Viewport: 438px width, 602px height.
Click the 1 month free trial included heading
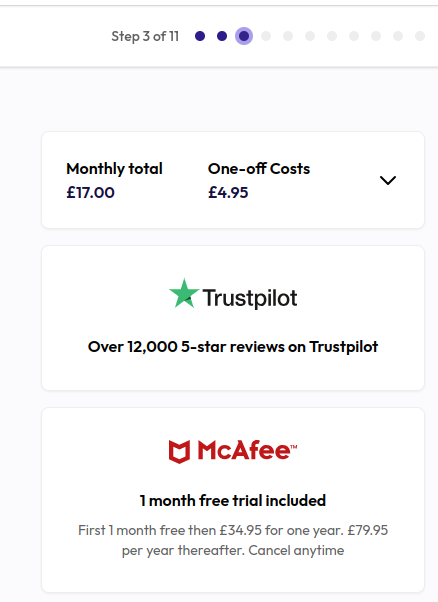(x=233, y=501)
